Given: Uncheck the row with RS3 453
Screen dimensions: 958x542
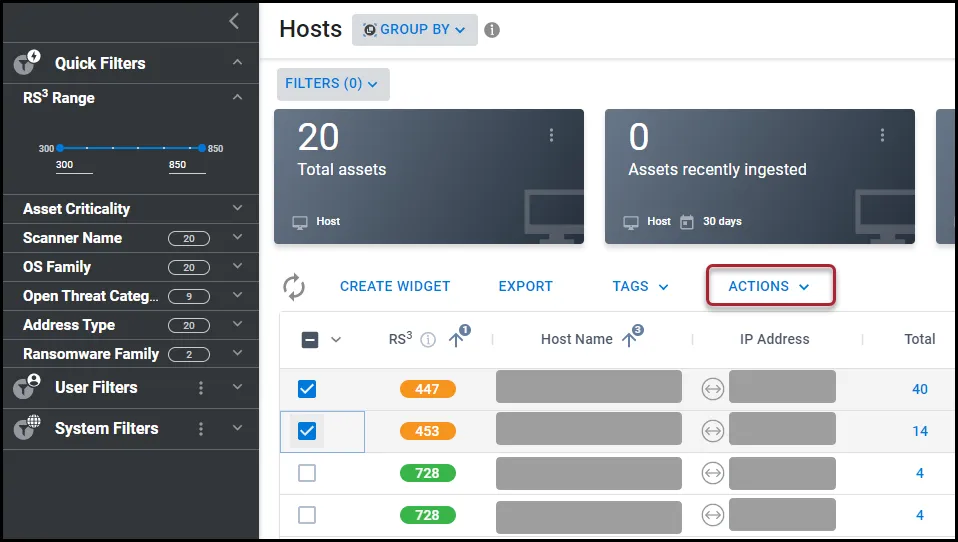Looking at the screenshot, I should point(307,431).
